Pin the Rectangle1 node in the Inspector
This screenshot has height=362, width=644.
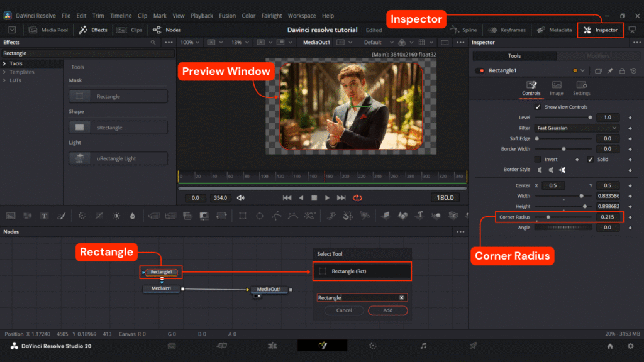(x=610, y=71)
